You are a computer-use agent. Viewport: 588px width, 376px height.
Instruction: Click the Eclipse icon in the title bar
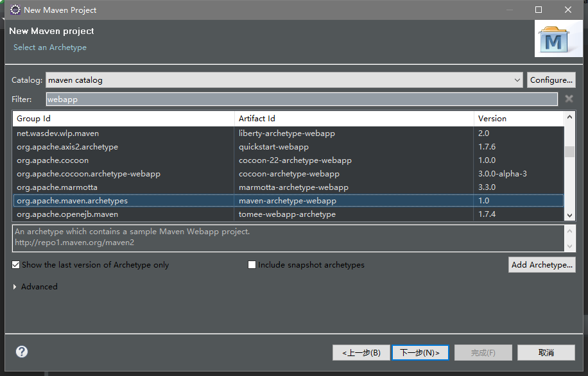[x=15, y=10]
